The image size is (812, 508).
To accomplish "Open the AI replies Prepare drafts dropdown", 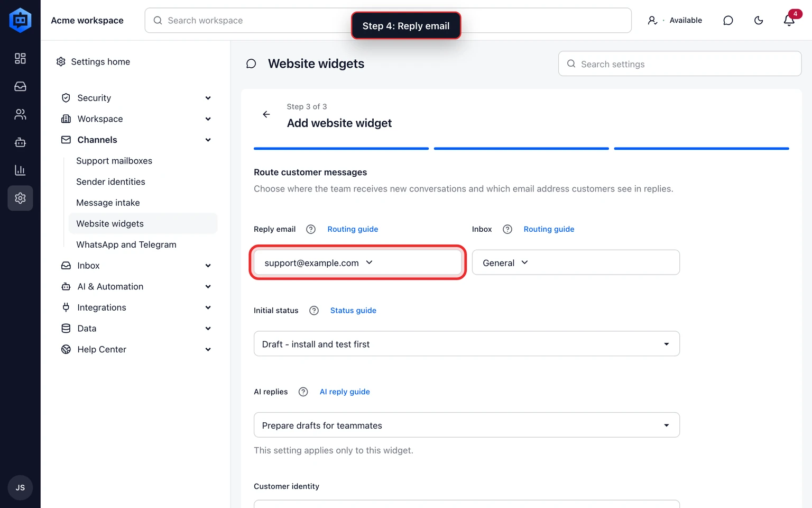I will [x=467, y=425].
